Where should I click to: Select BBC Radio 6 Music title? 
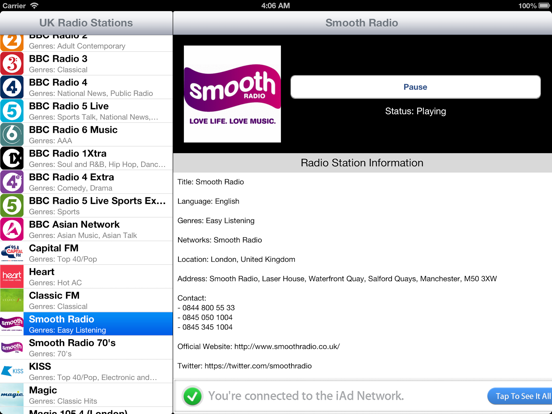coord(73,130)
